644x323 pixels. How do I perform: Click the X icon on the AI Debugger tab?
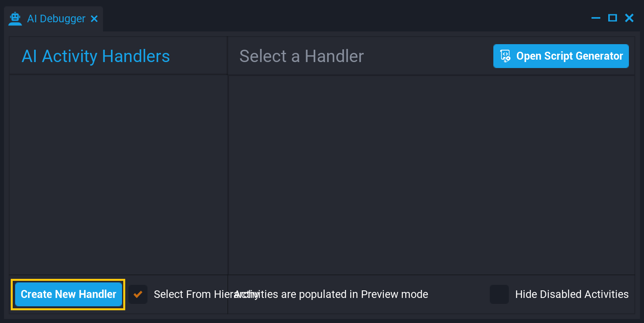(x=94, y=18)
